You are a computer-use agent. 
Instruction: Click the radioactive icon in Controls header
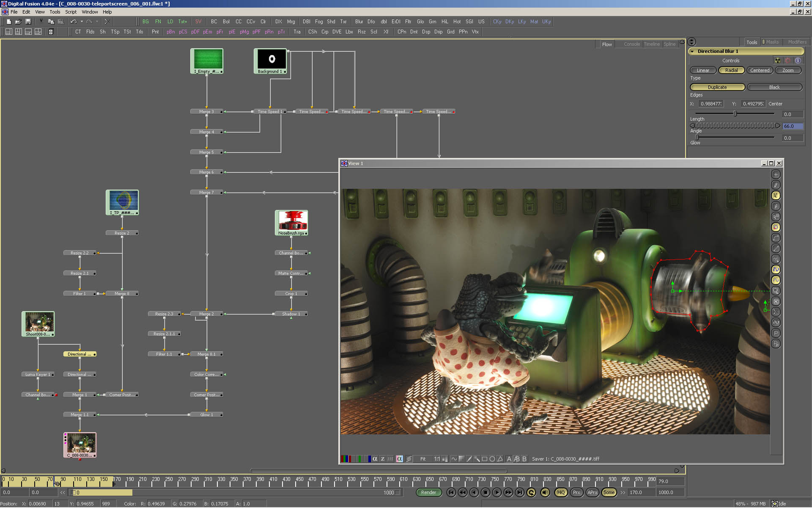777,61
